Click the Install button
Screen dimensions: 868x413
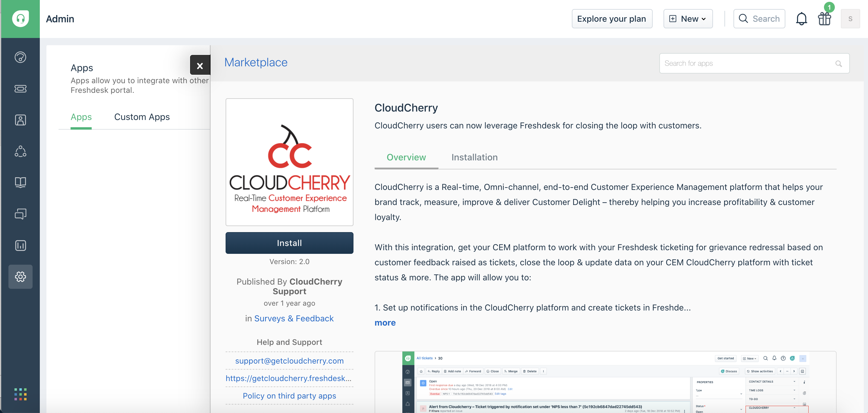[x=289, y=243]
